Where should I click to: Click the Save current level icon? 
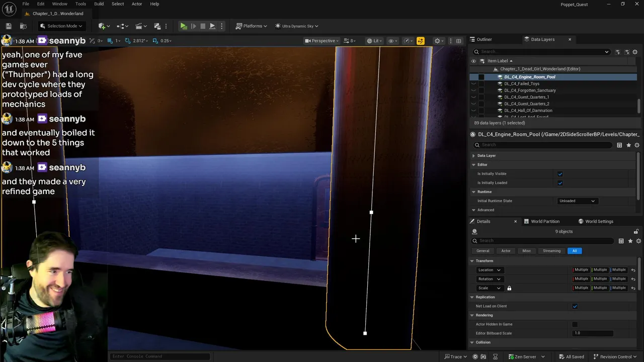coord(9,26)
